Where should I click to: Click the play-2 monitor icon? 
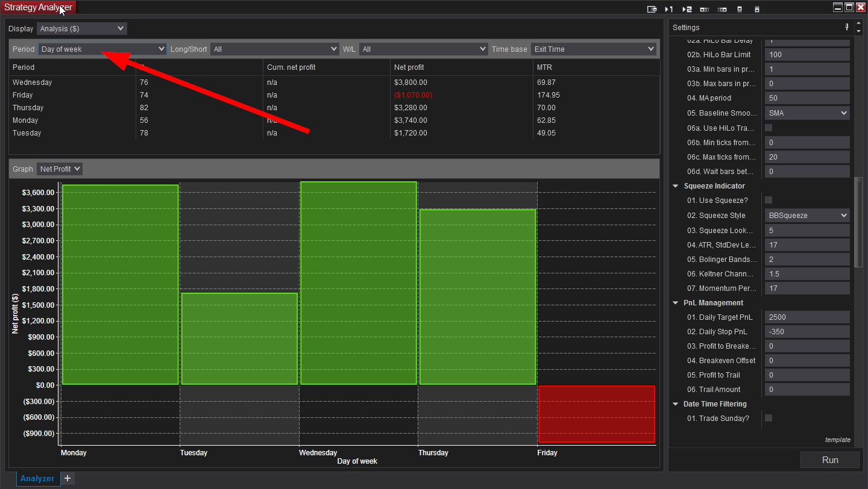[x=687, y=9]
